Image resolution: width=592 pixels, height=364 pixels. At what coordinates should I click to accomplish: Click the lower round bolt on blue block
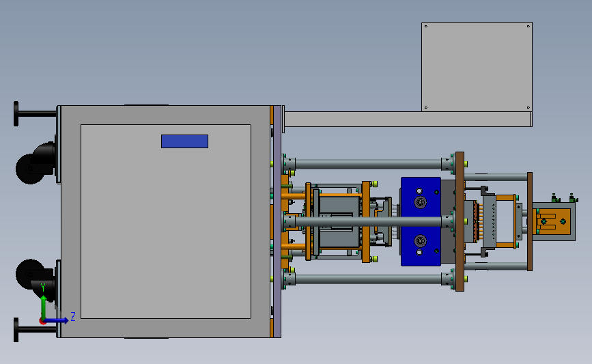(420, 240)
